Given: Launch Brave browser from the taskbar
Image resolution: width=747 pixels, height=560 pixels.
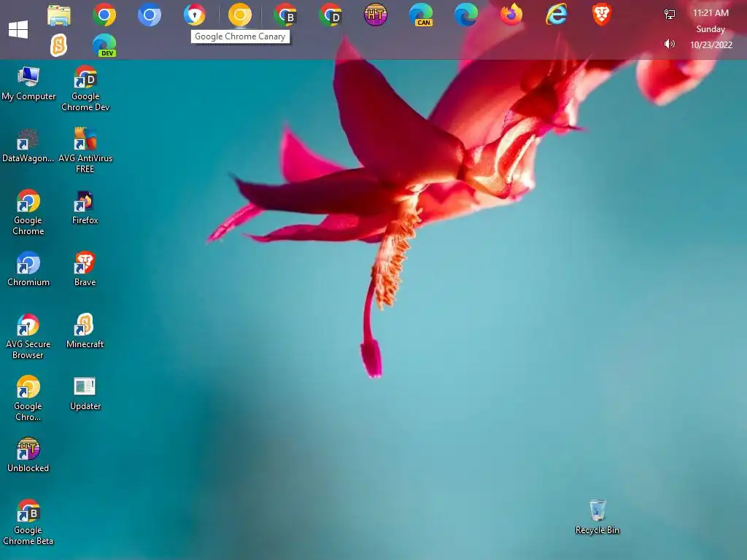Looking at the screenshot, I should pyautogui.click(x=602, y=15).
